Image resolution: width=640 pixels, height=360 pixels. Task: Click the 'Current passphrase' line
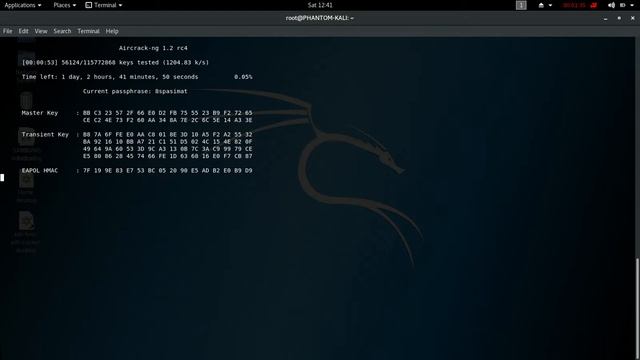tap(135, 91)
